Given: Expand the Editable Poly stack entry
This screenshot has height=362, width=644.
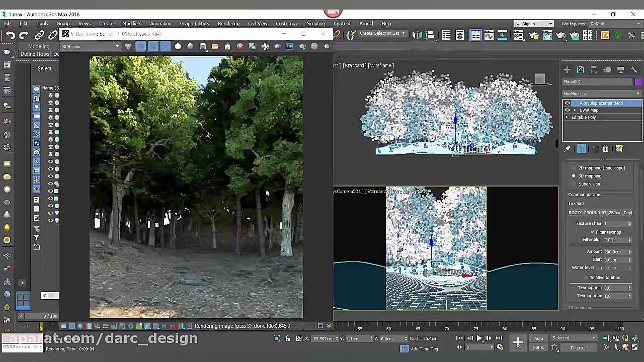Looking at the screenshot, I should 567,117.
